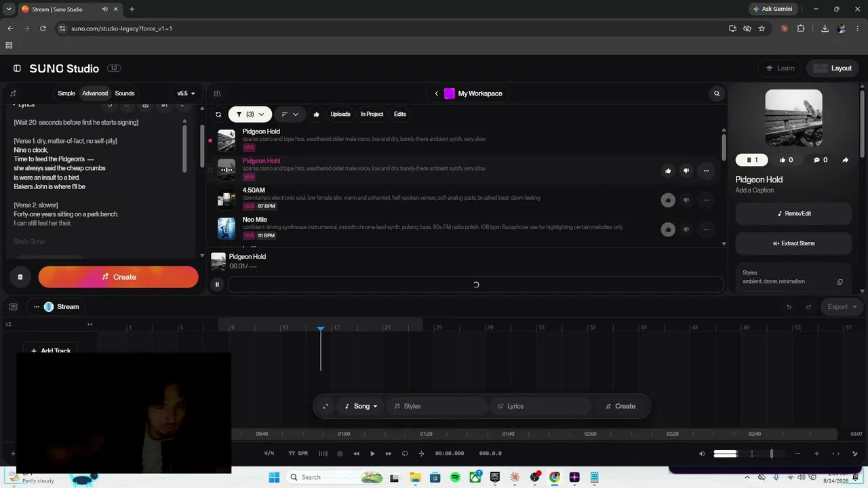Screen dimensions: 868x488
Task: Search the workspace with magnifier icon
Action: point(717,94)
